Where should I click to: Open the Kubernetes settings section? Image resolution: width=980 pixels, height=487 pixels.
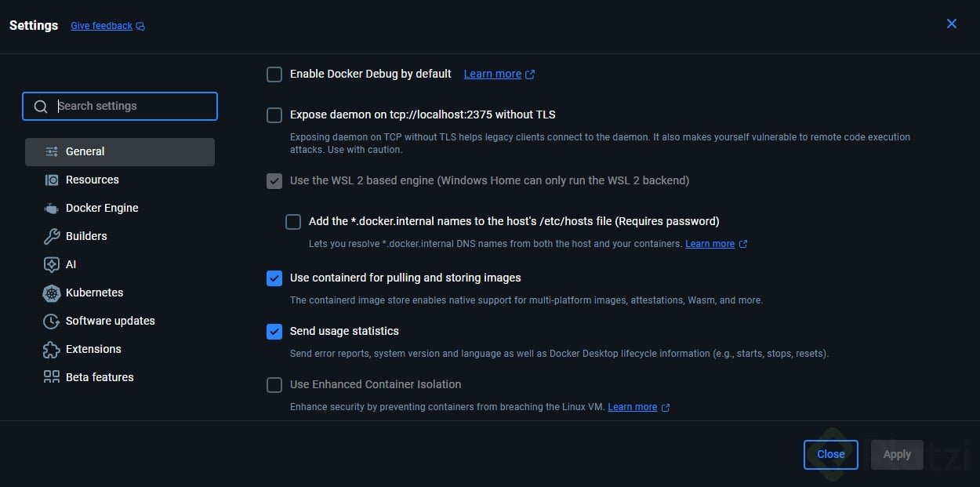click(x=94, y=293)
